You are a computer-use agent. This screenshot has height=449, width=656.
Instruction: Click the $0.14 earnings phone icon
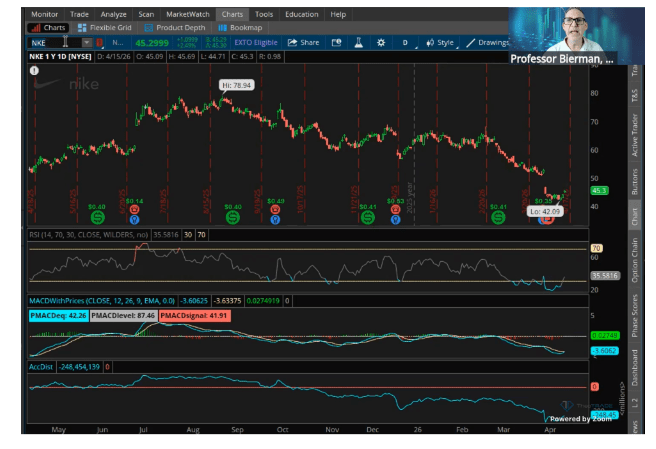point(134,209)
